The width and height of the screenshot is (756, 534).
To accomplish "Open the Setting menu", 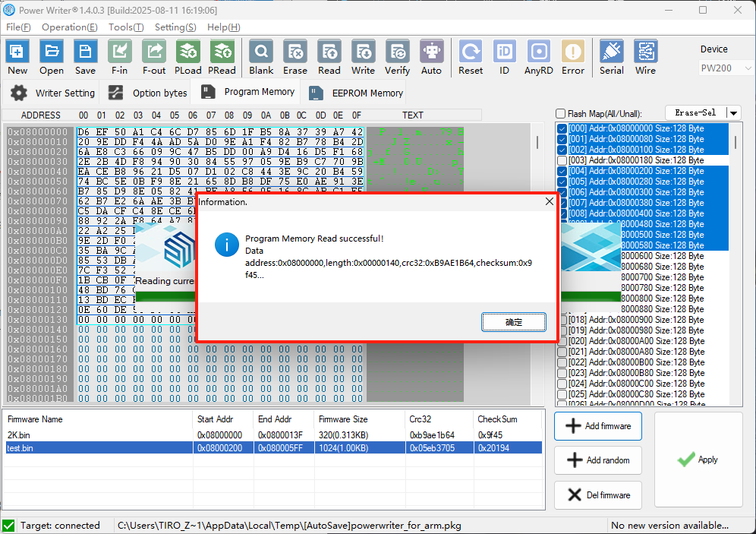I will tap(175, 27).
